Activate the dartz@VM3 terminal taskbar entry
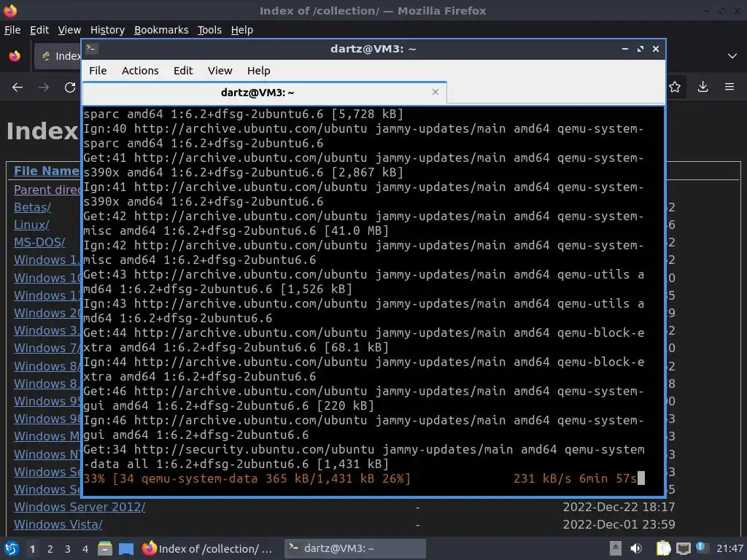 coord(355,548)
